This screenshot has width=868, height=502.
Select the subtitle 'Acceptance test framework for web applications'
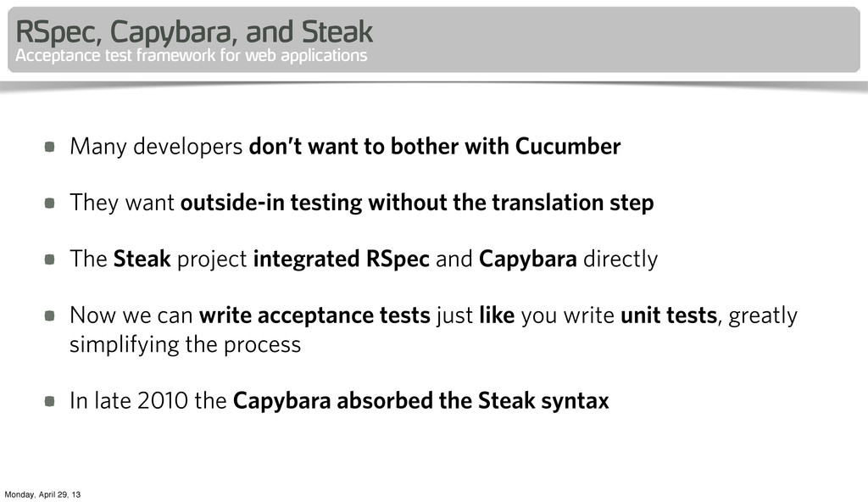191,55
